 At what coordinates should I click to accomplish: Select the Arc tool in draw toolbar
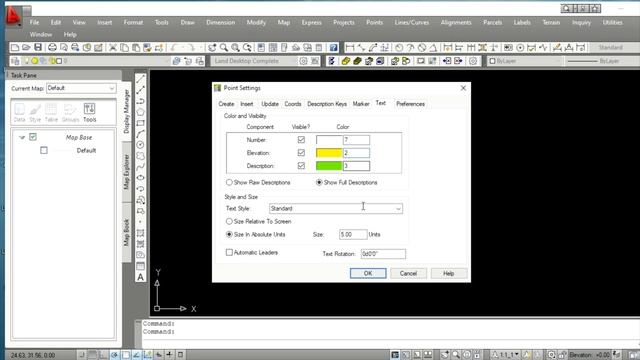coord(140,134)
